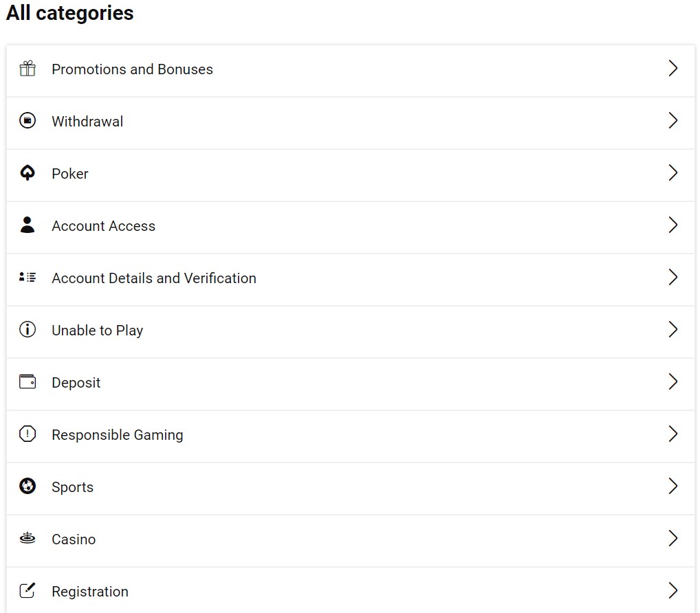Click the Casino roulette icon
The height and width of the screenshot is (613, 700).
tap(28, 539)
